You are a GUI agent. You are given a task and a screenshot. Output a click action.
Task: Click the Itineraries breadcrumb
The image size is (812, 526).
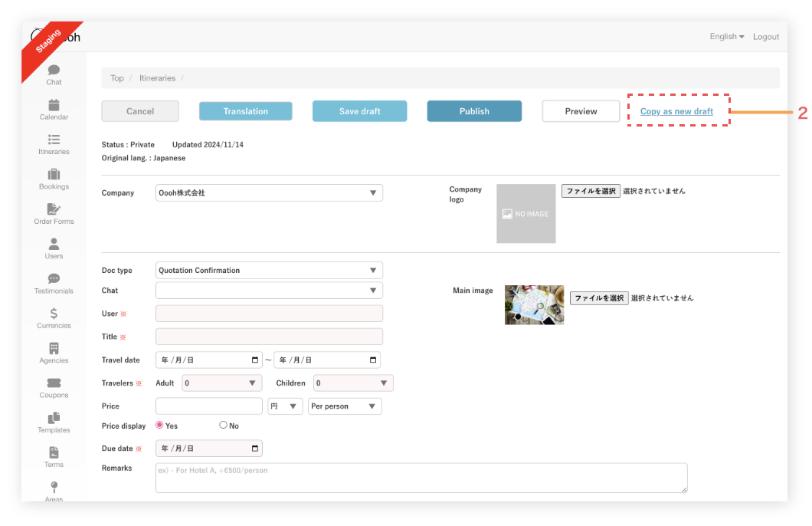point(157,78)
